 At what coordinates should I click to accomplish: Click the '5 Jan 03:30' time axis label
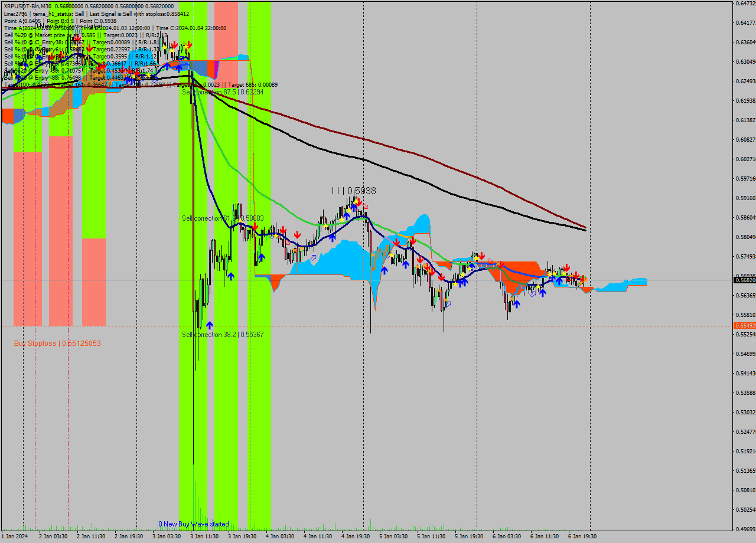(x=393, y=537)
